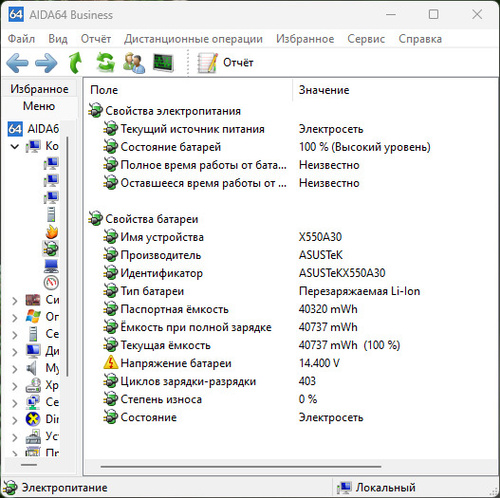Image resolution: width=500 pixels, height=498 pixels.
Task: Open the Файл menu
Action: coord(21,39)
